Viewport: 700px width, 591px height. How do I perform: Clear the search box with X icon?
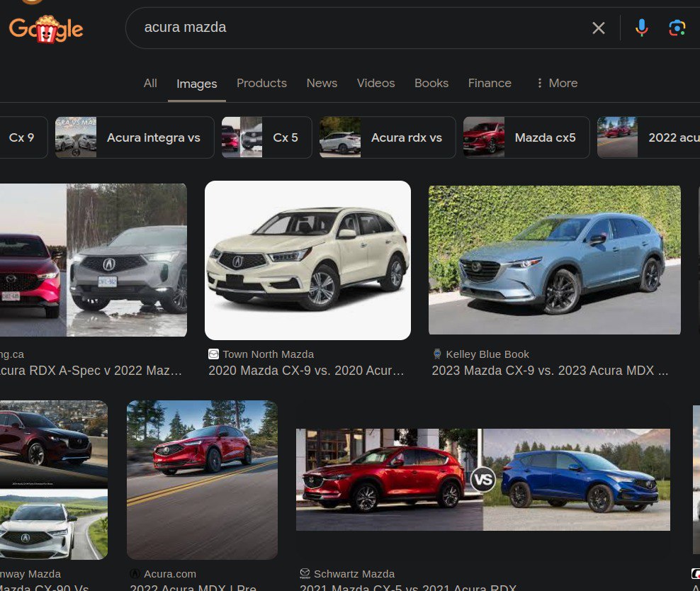(x=599, y=28)
